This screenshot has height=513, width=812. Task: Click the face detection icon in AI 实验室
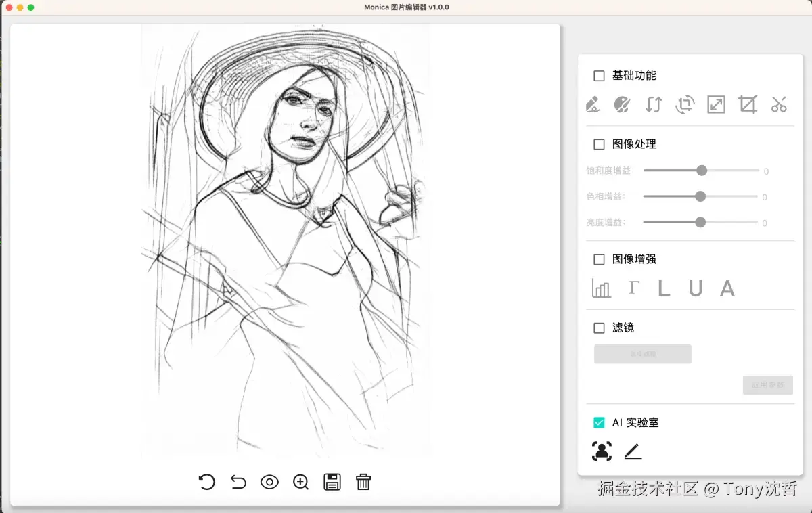point(602,451)
